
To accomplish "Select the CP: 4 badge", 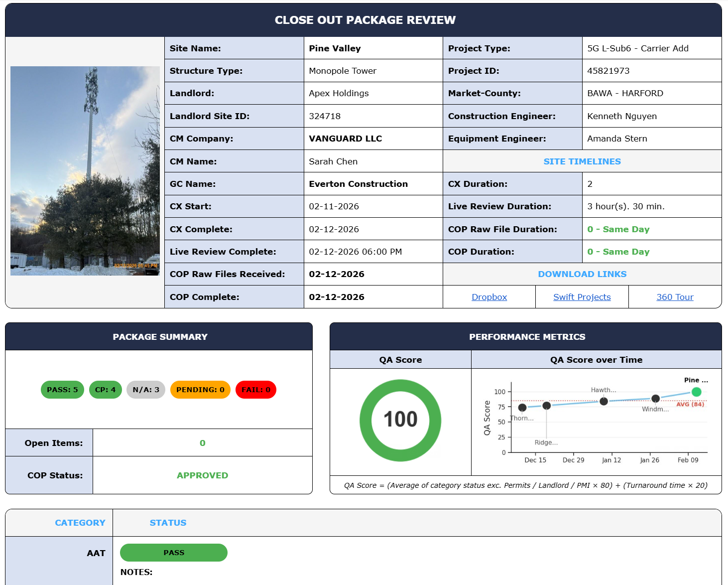I will (105, 390).
